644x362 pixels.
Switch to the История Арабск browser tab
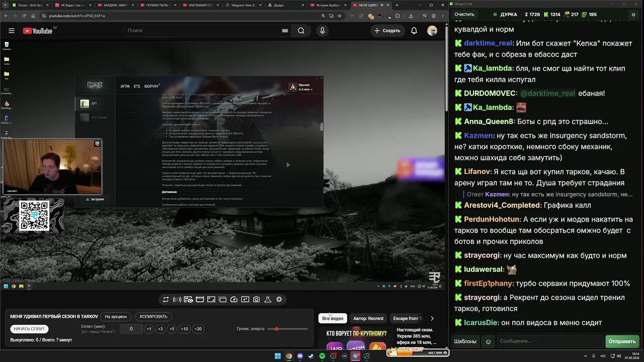330,5
